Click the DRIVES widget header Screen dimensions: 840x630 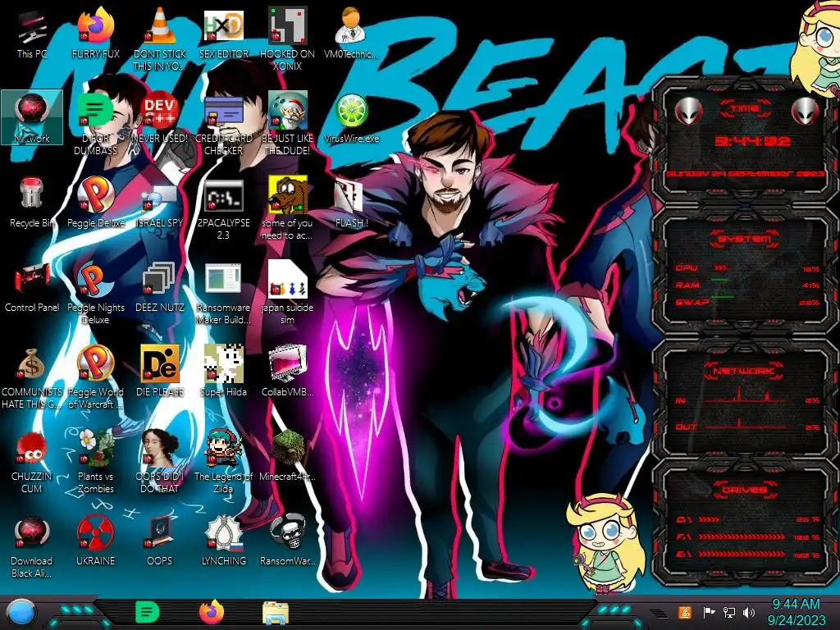745,489
